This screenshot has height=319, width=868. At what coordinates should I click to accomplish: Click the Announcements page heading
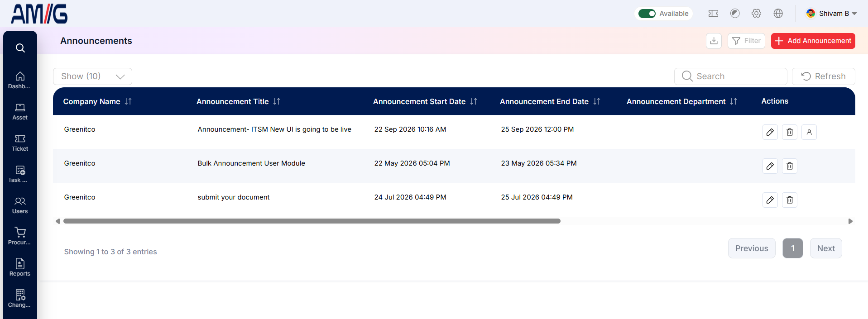click(x=96, y=41)
